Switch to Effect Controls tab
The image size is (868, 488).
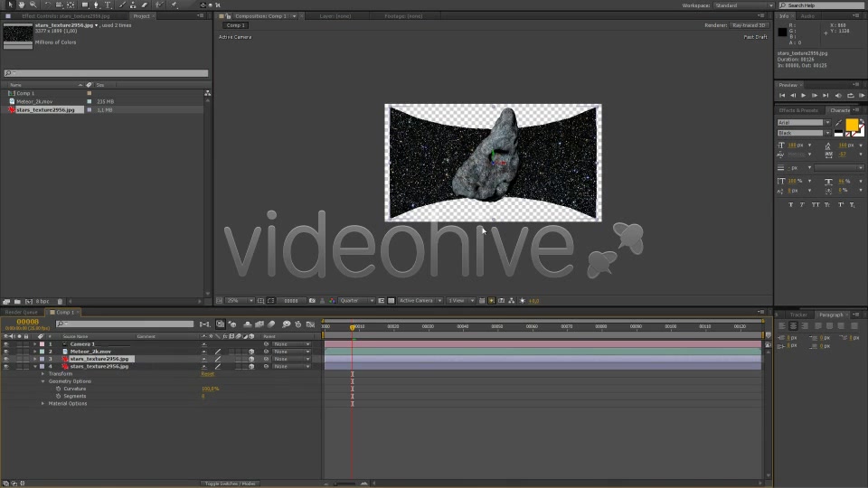pos(65,16)
